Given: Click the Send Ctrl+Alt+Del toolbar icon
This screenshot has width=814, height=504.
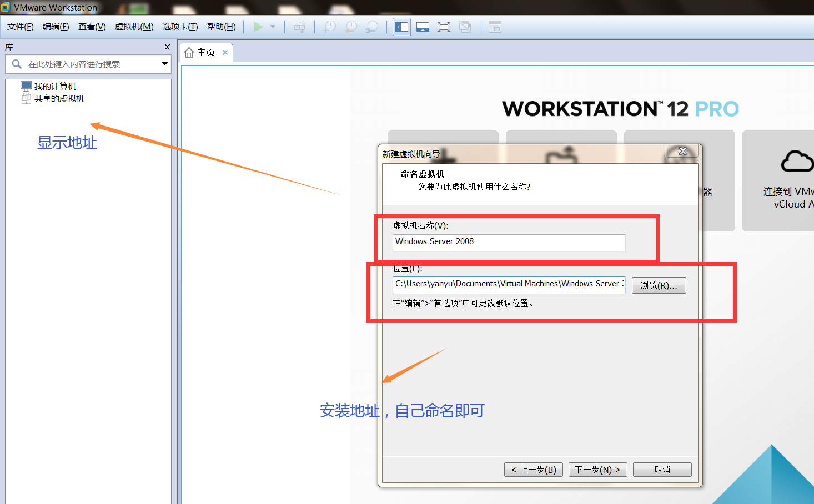Looking at the screenshot, I should click(299, 27).
